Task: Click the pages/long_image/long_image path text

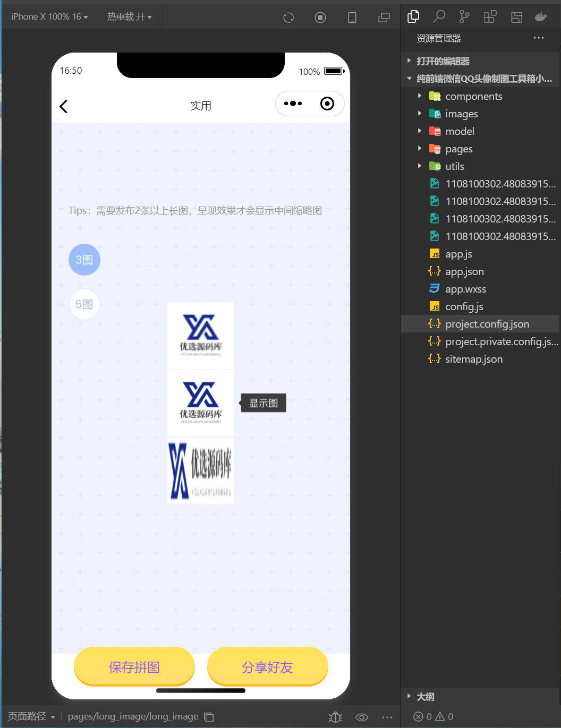Action: click(x=133, y=716)
